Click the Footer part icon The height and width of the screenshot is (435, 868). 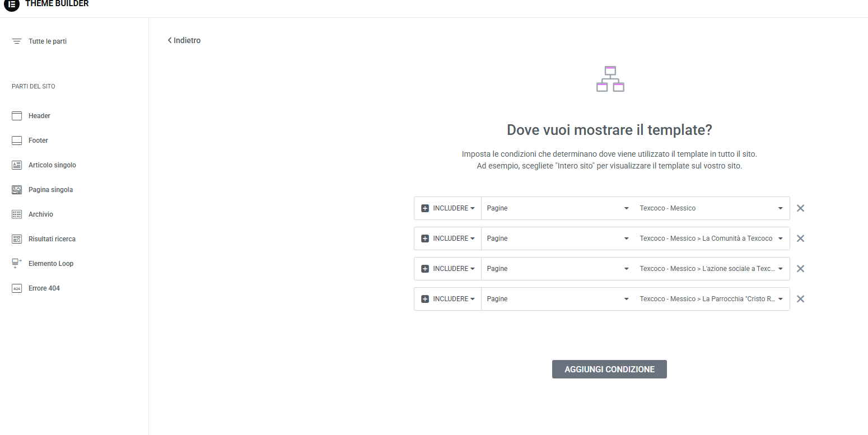(x=17, y=141)
